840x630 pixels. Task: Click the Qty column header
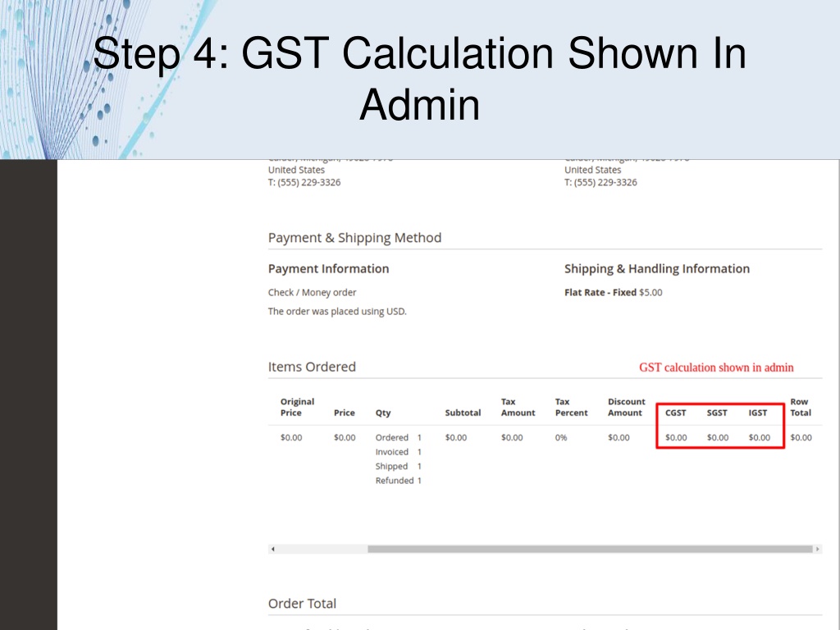pyautogui.click(x=383, y=413)
